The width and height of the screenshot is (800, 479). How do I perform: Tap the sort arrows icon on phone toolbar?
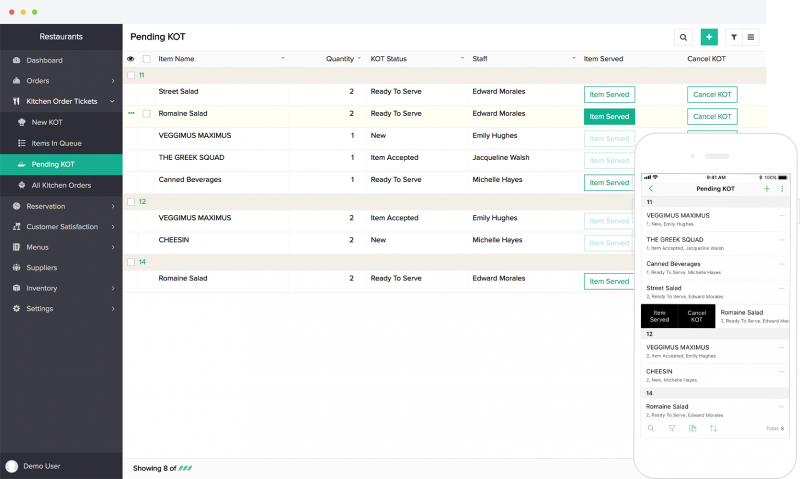coord(714,428)
